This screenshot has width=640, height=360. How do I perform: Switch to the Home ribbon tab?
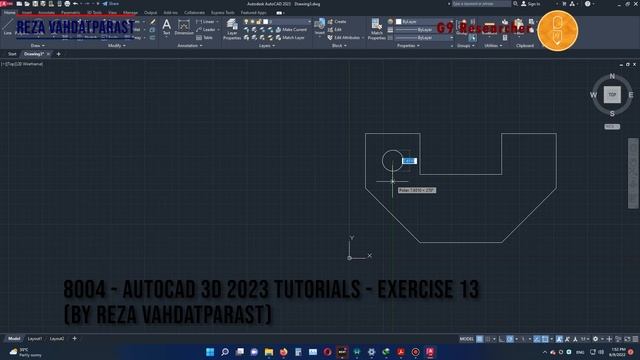tap(9, 13)
